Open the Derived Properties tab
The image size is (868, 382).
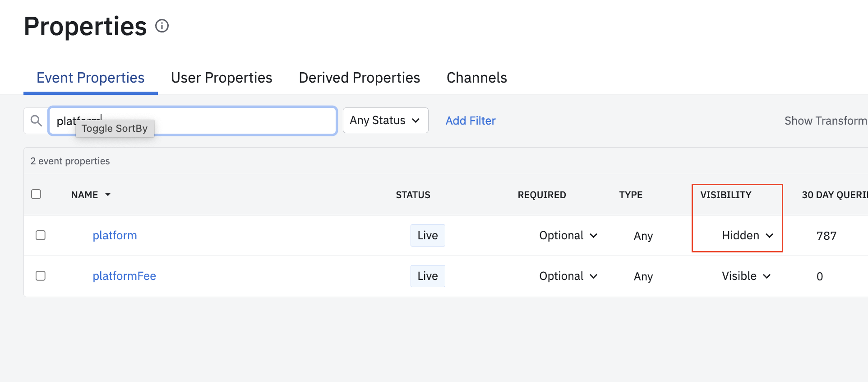pos(359,78)
